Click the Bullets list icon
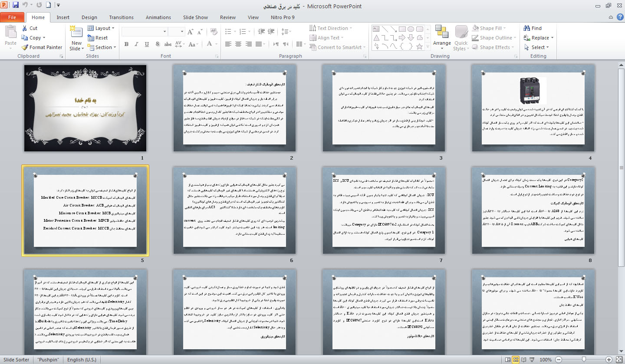 [x=228, y=32]
